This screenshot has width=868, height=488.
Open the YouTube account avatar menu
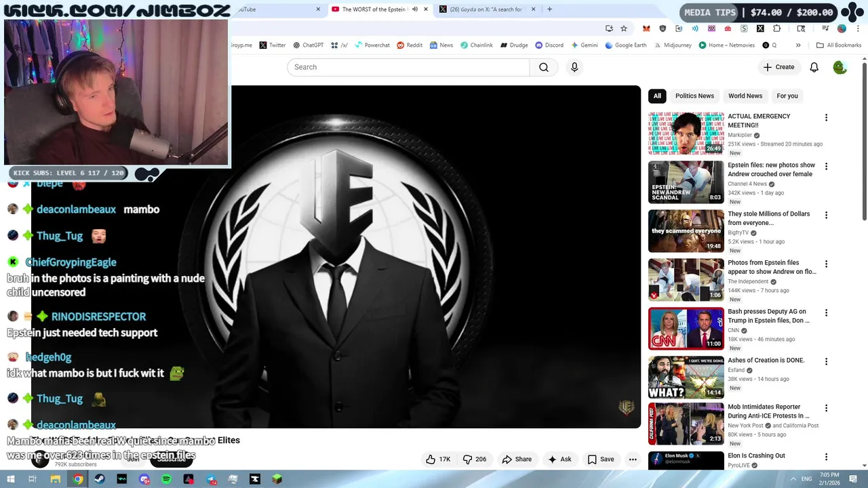(840, 67)
